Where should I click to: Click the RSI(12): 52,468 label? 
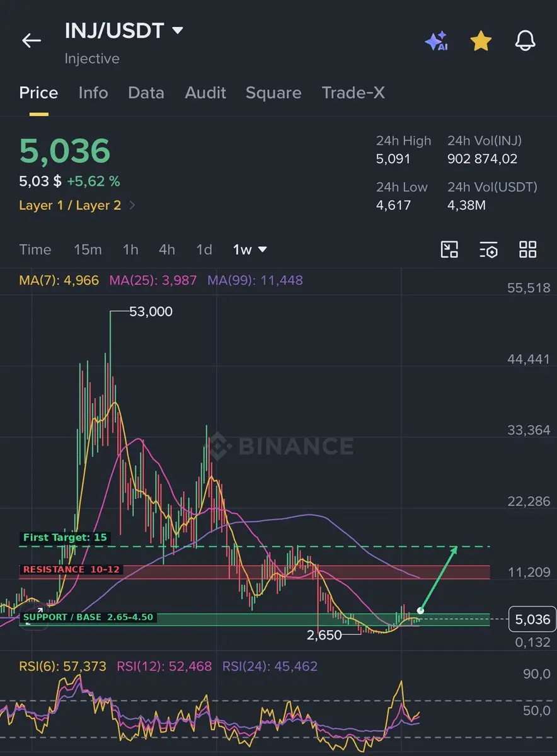point(164,666)
